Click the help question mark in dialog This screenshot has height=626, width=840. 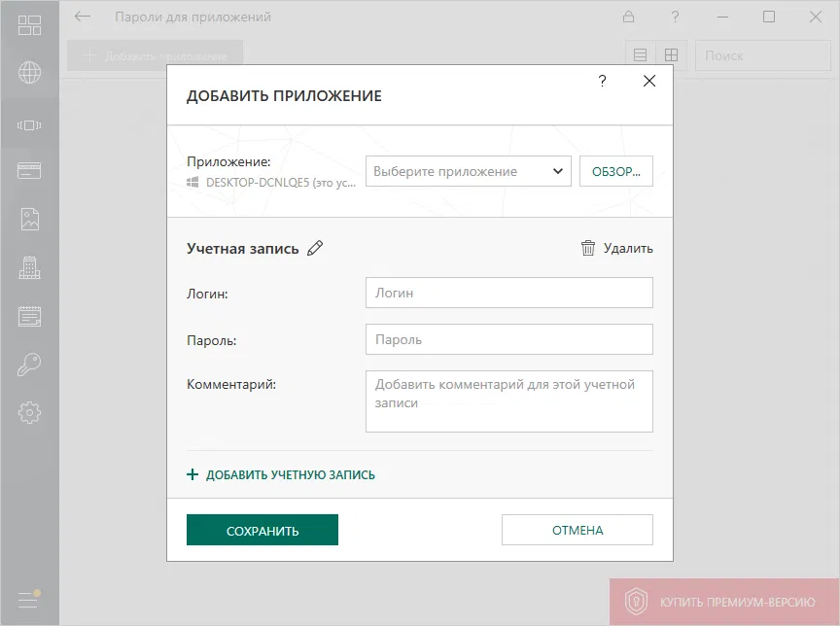point(603,82)
